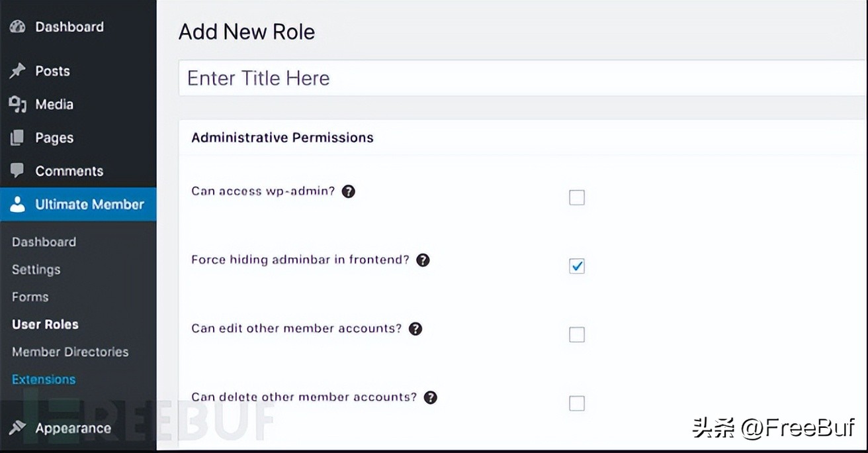Image resolution: width=868 pixels, height=453 pixels.
Task: Uncheck "Force hiding adminbar in frontend?" checkbox
Action: click(x=577, y=266)
